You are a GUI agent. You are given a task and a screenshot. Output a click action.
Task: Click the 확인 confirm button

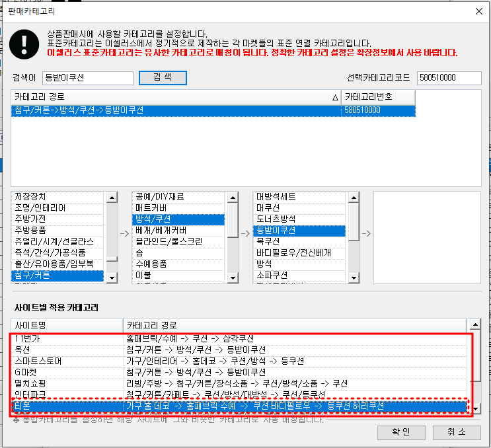(401, 432)
